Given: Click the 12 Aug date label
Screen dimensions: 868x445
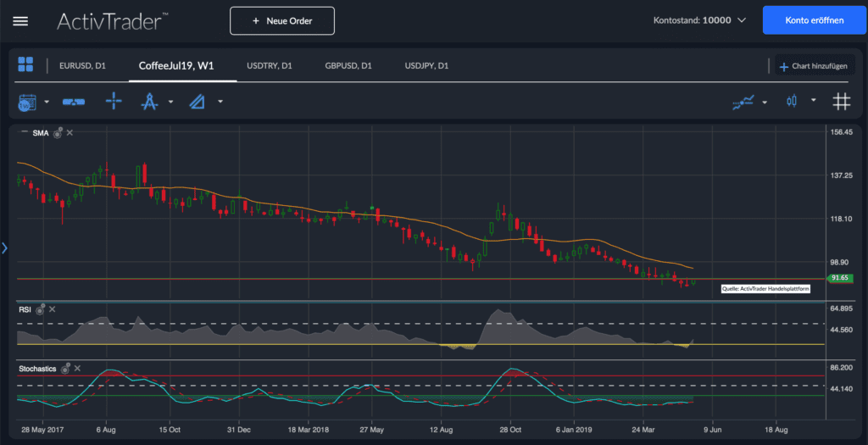Looking at the screenshot, I should [x=441, y=430].
